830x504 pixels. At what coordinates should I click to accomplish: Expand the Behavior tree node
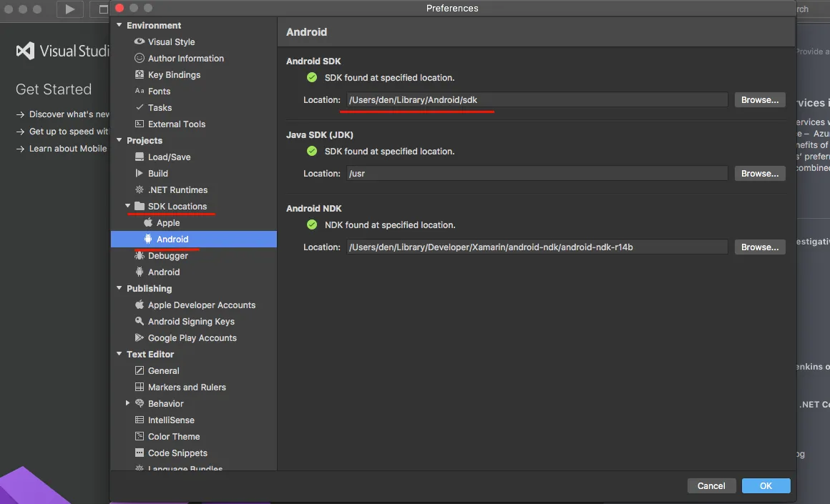(128, 404)
